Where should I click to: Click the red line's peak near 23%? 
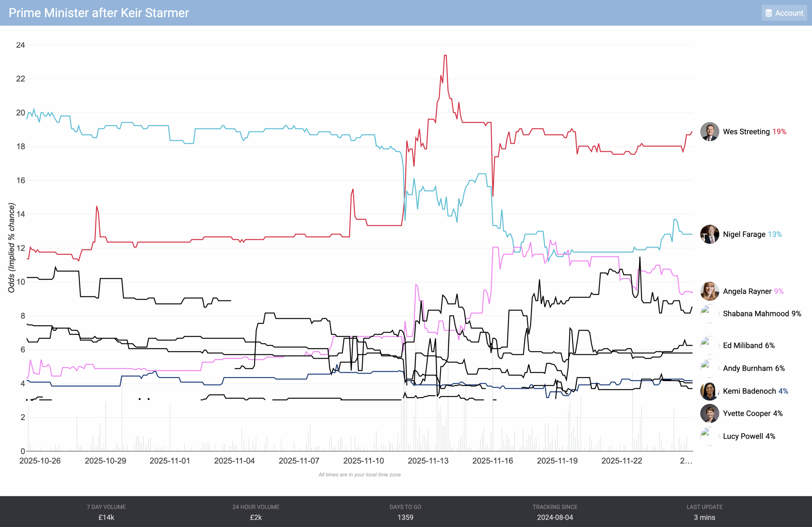click(x=445, y=55)
